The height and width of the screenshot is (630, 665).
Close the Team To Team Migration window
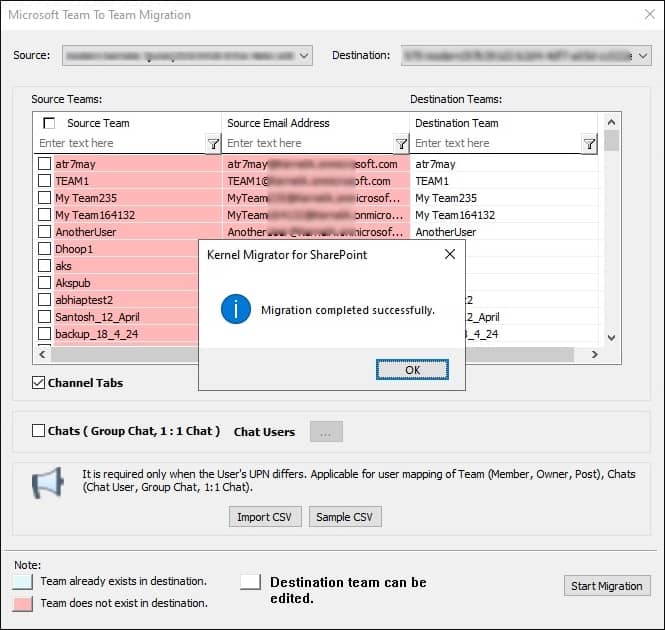point(645,15)
